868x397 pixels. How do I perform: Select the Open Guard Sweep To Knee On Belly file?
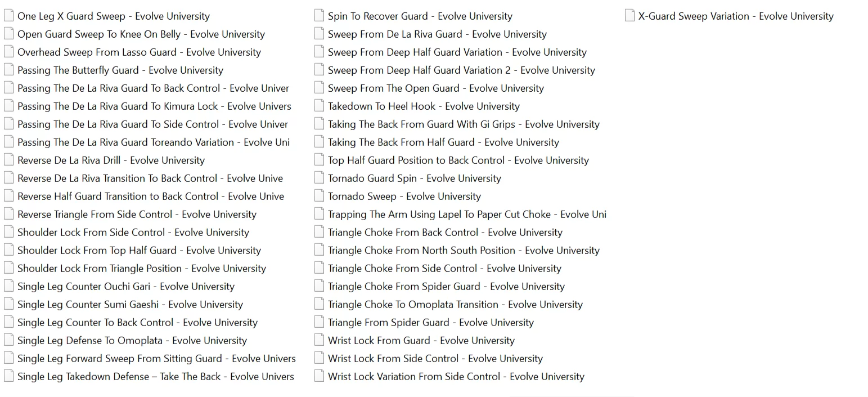click(x=141, y=34)
